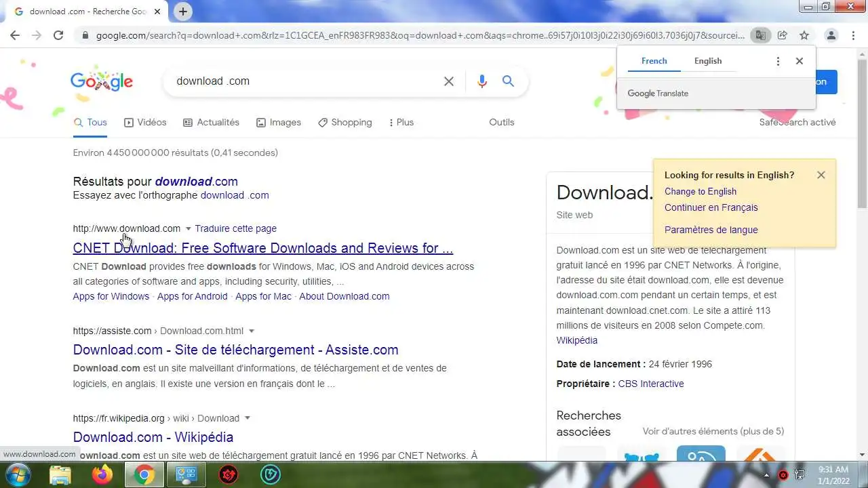
Task: Switch to the Images results tab
Action: (x=279, y=123)
